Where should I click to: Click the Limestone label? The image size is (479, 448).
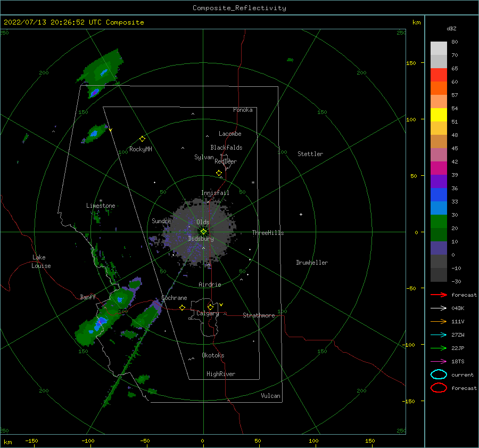coord(101,206)
